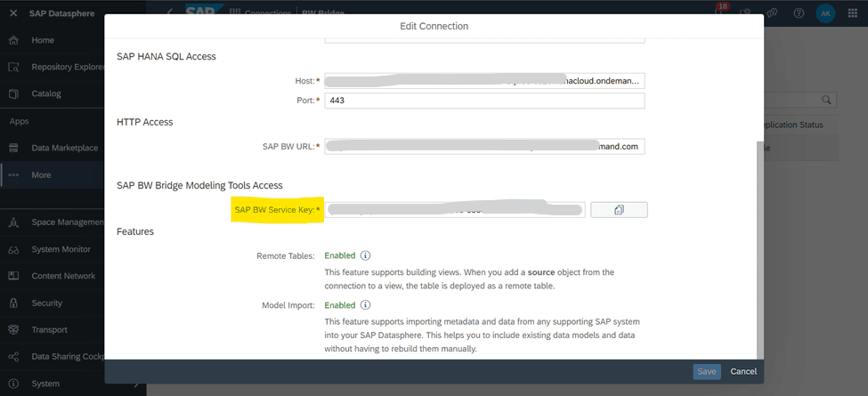Close the SAP Datasphere side navigation
868x396 pixels.
point(14,13)
